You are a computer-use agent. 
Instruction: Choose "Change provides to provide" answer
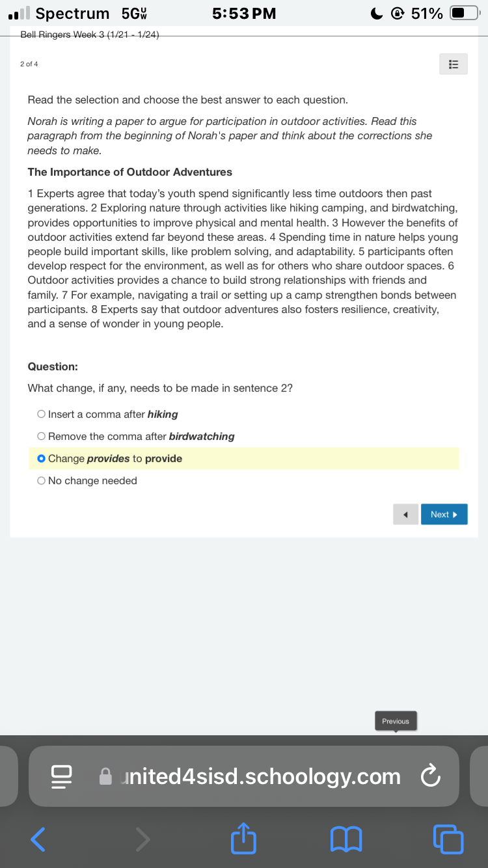point(244,459)
